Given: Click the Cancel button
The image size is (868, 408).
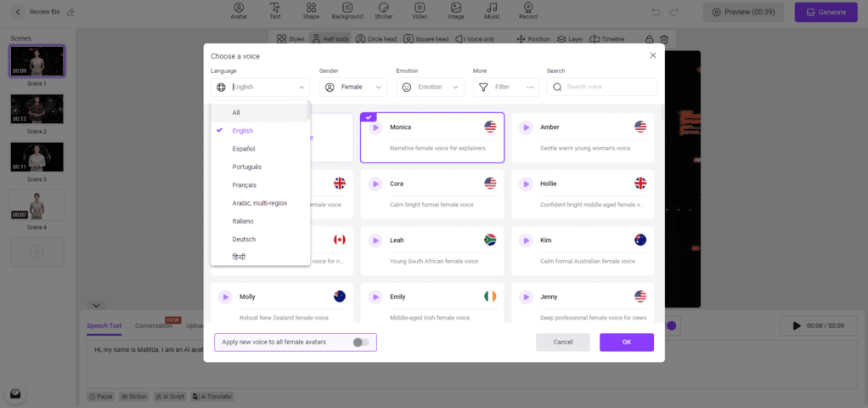Looking at the screenshot, I should 563,342.
